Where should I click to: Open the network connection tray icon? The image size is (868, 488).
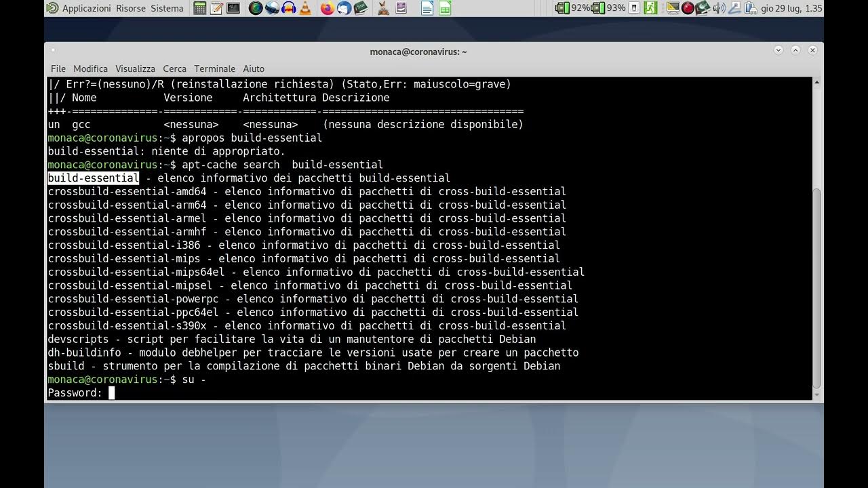(x=735, y=8)
